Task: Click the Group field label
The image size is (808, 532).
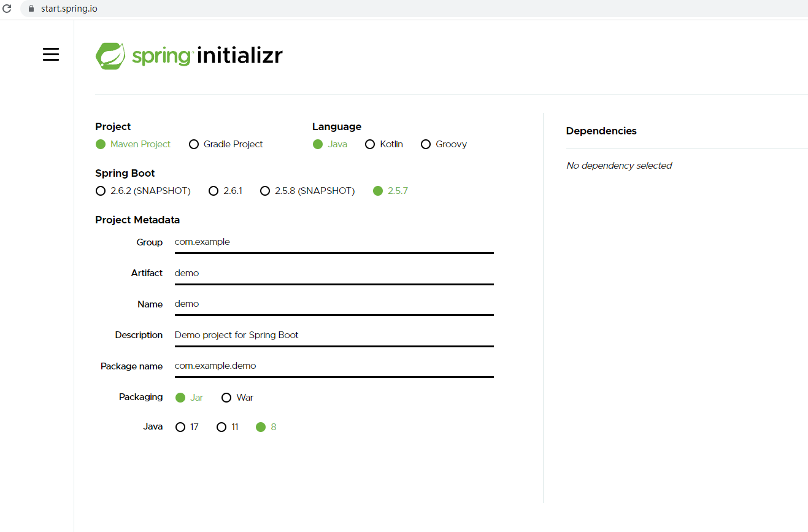Action: [150, 242]
